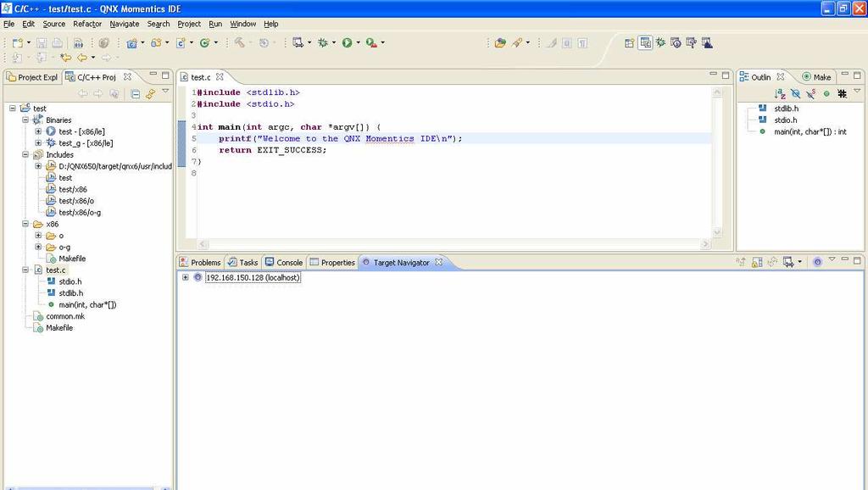Image resolution: width=868 pixels, height=490 pixels.
Task: Switch to the C/C++ perspective icon
Action: [645, 42]
